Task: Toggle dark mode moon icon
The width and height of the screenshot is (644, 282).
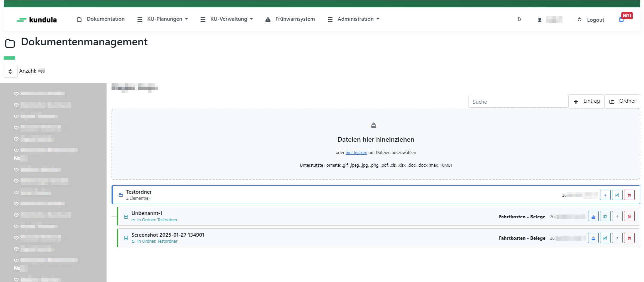Action: pos(519,20)
